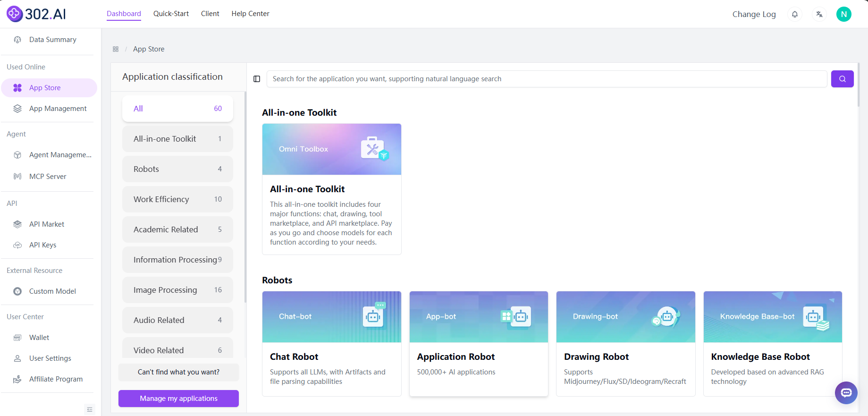Screen dimensions: 868x416
Task: Open the Change Log link
Action: click(x=754, y=14)
